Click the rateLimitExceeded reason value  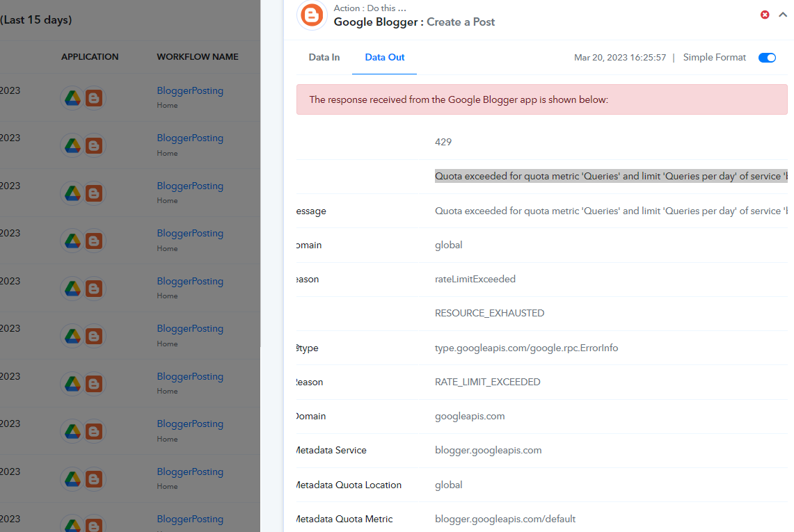coord(475,279)
